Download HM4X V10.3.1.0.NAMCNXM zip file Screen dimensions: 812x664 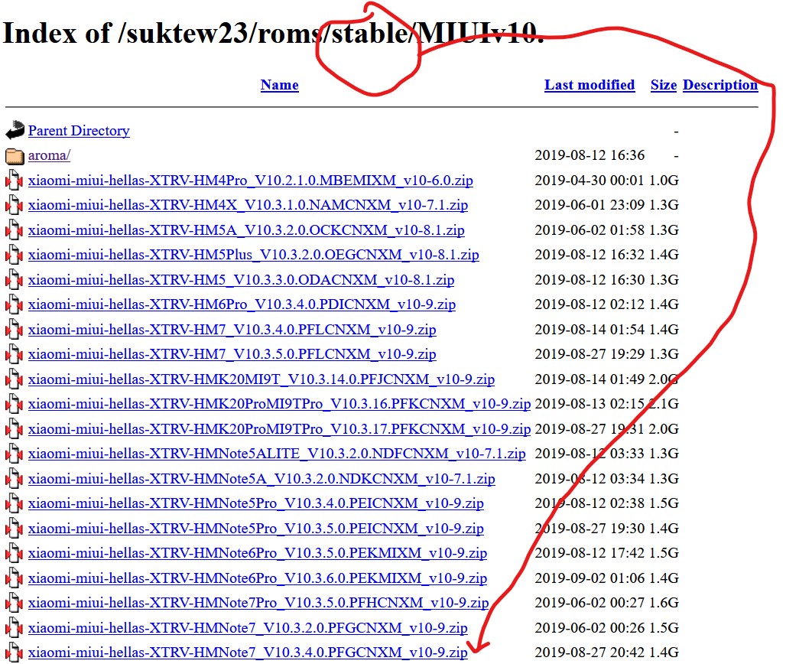click(248, 205)
